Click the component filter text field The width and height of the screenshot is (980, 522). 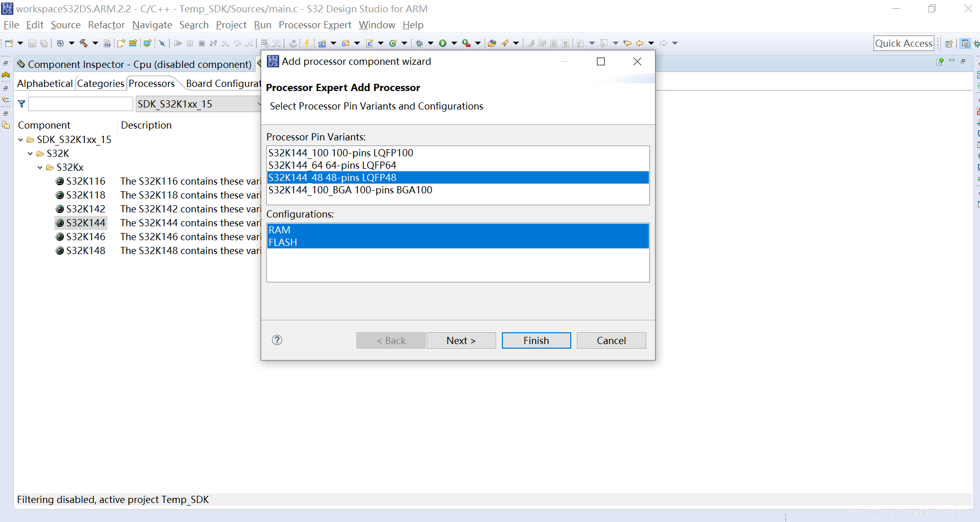[x=81, y=104]
